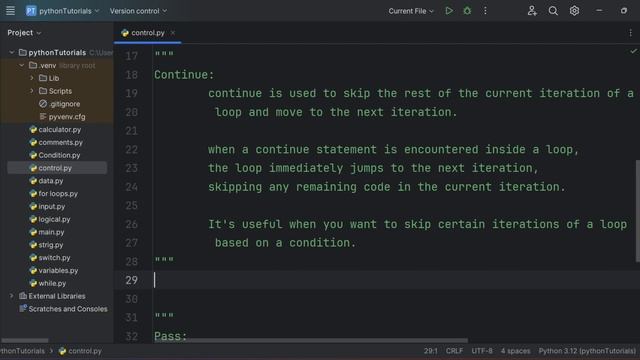Click 4 spaces indent setting
This screenshot has width=640, height=360.
[516, 351]
